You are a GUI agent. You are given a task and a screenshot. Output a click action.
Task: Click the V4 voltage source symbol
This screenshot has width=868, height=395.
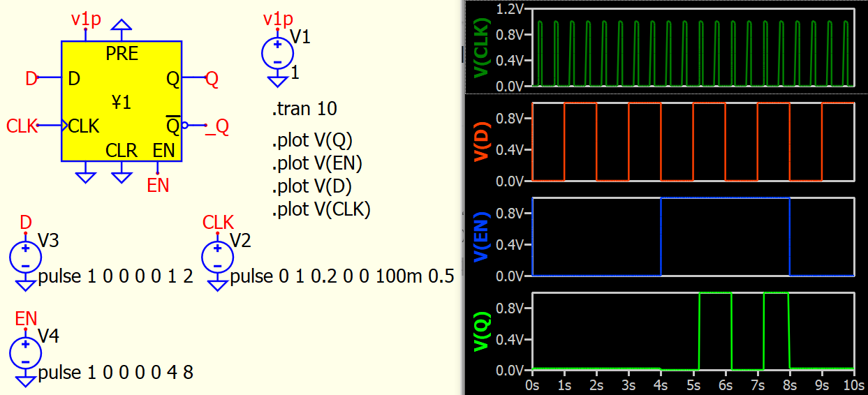point(26,353)
